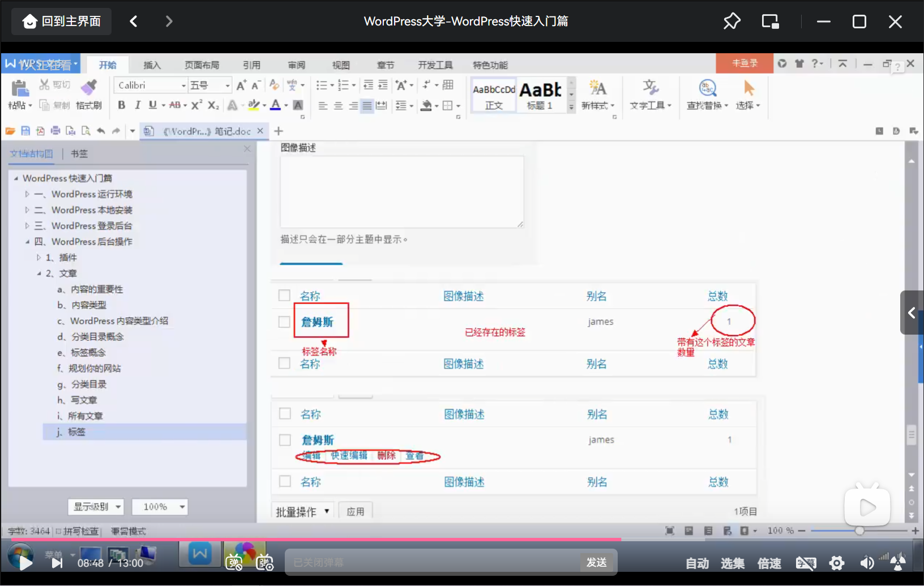This screenshot has height=586, width=924.
Task: Center-align the text
Action: 338,106
